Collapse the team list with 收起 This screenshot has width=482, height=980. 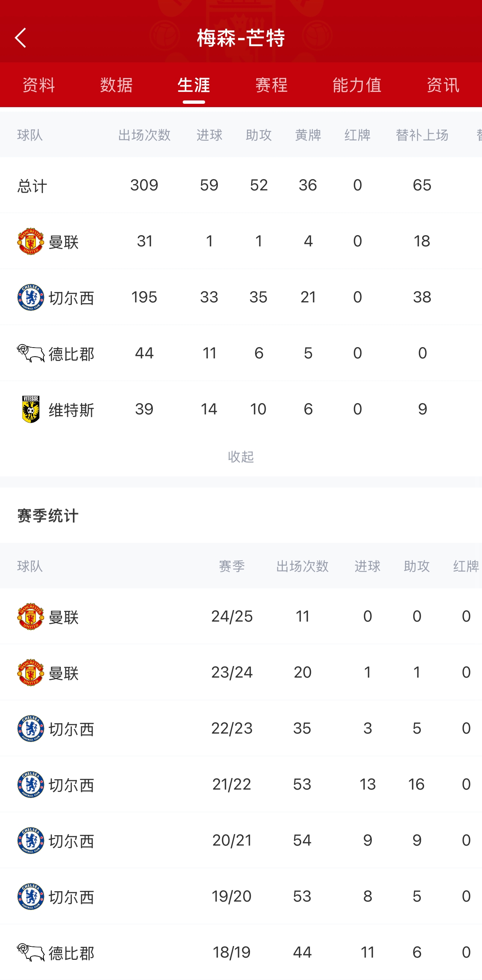[x=241, y=457]
